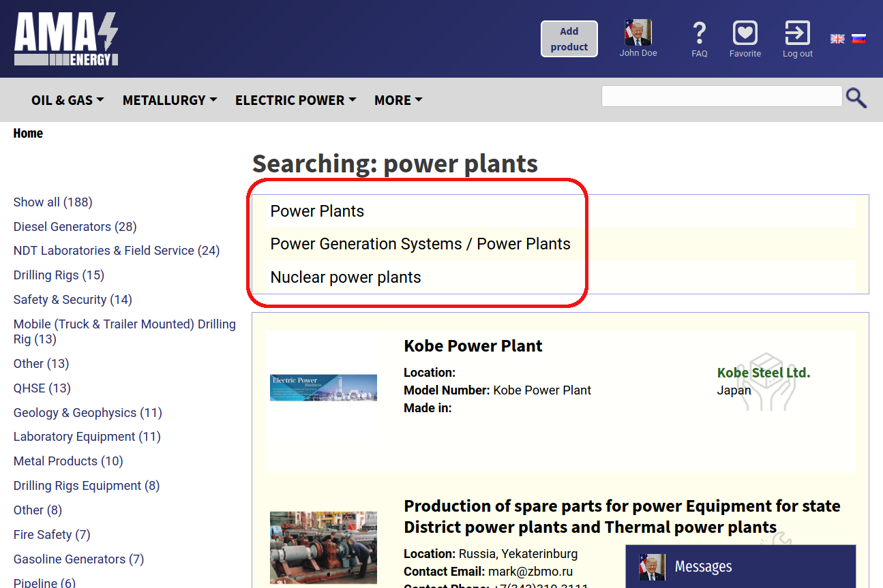Click the FAQ text label

click(x=700, y=54)
